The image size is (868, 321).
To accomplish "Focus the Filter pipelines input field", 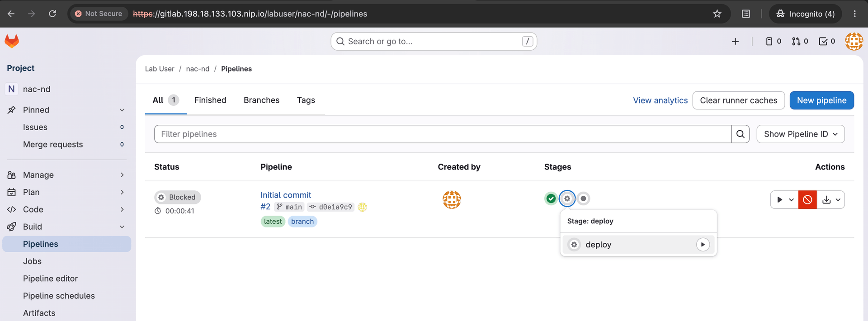I will [443, 134].
